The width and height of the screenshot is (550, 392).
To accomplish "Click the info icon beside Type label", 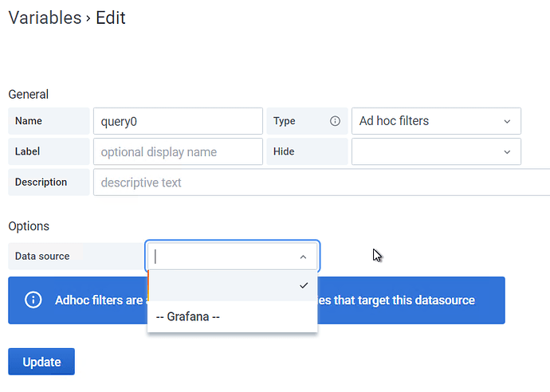I will [335, 121].
